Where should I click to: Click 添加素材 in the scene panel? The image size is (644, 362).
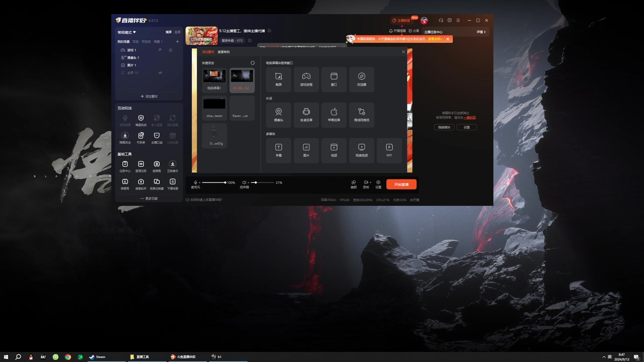coord(149,97)
